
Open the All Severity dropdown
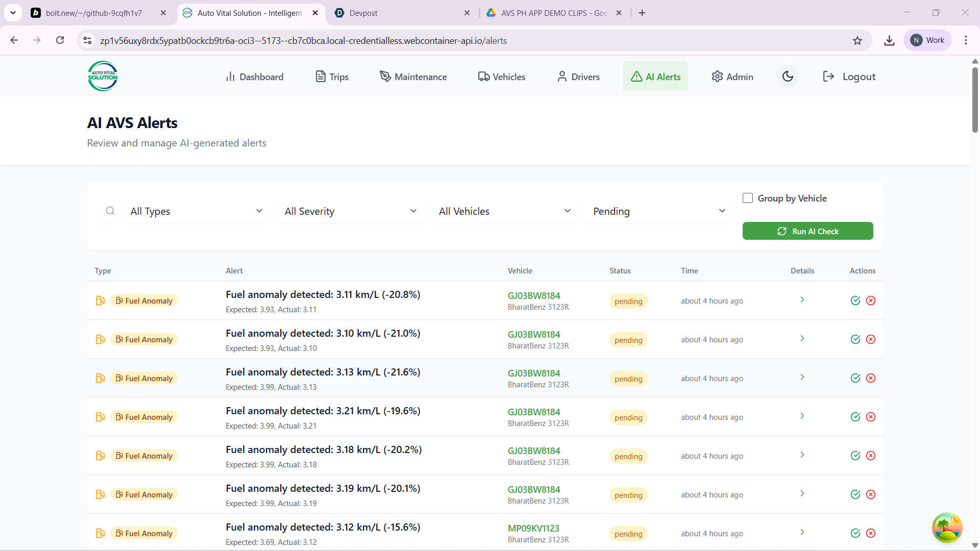point(351,211)
